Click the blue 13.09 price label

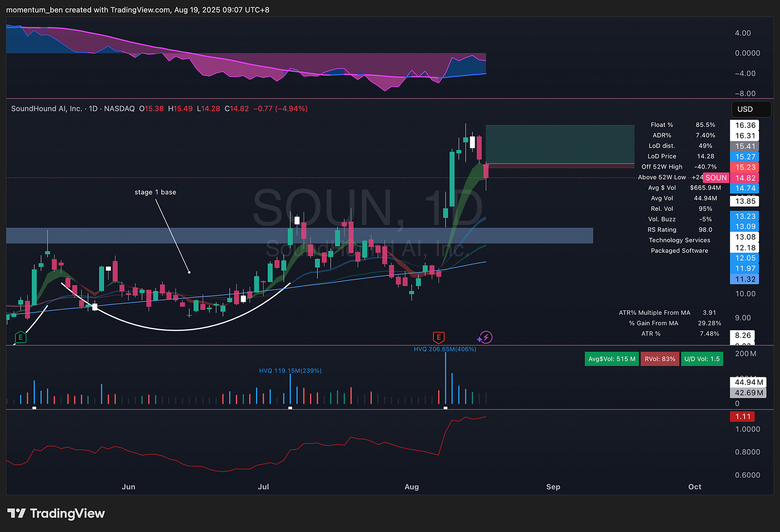click(x=745, y=226)
